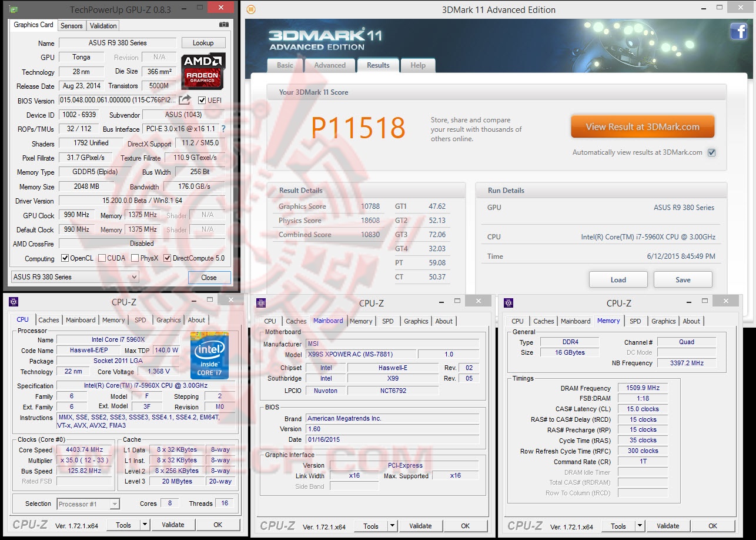Click the run time 6/12/2015 8:45:49 PM
The image size is (756, 540).
coord(681,256)
